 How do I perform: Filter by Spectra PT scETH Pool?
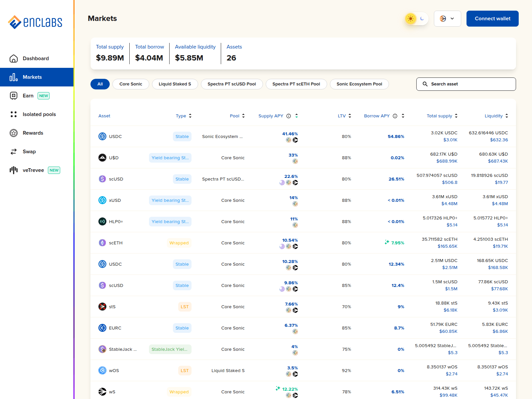click(x=296, y=84)
